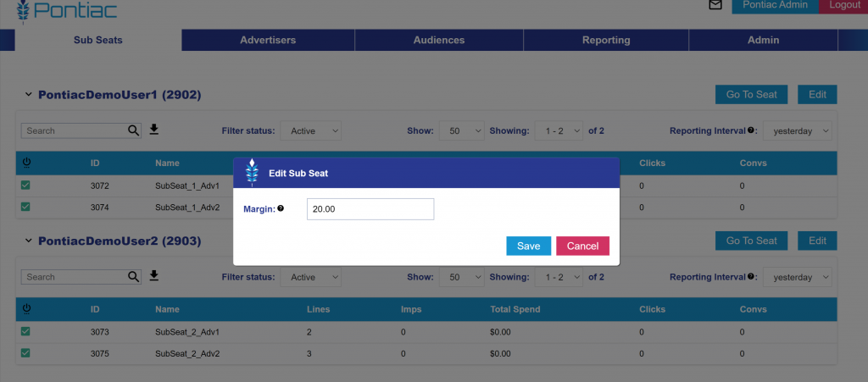Click power status icon in PontiacDemoUser1 table header
Viewport: 868px width, 382px height.
[x=25, y=163]
